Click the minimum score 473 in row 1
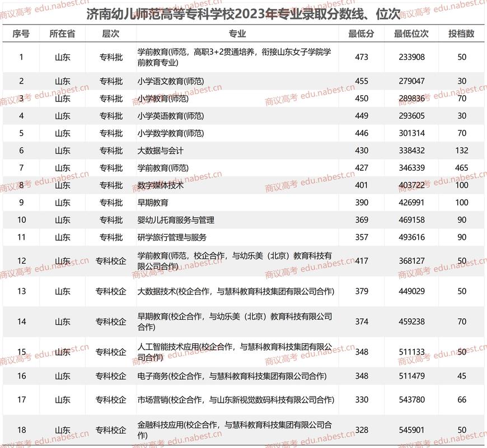 pos(360,57)
